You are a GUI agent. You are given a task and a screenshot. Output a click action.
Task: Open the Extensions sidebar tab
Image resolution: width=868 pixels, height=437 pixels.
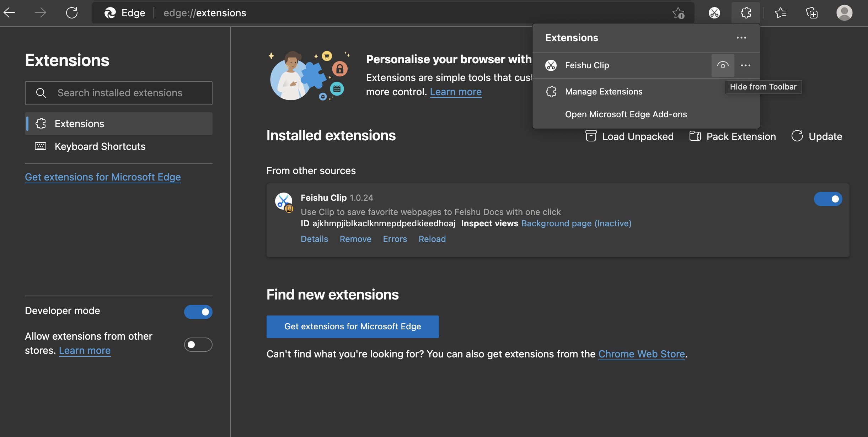[x=119, y=124]
